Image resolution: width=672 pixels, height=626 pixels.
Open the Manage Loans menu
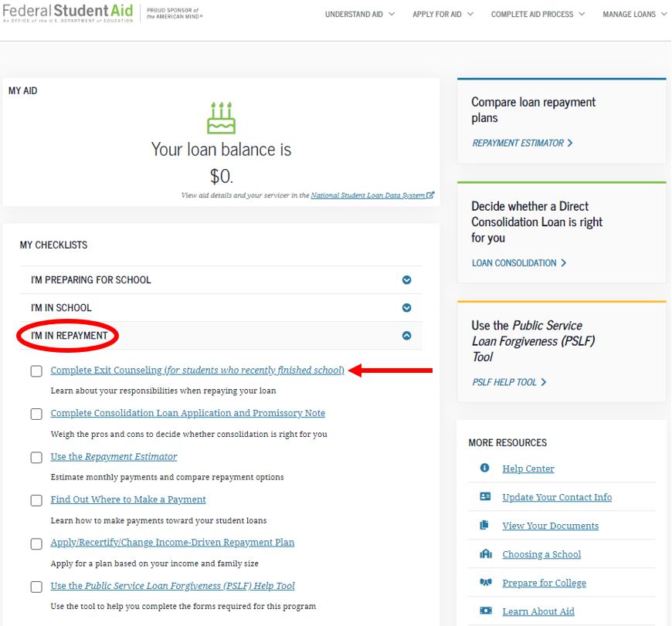634,15
